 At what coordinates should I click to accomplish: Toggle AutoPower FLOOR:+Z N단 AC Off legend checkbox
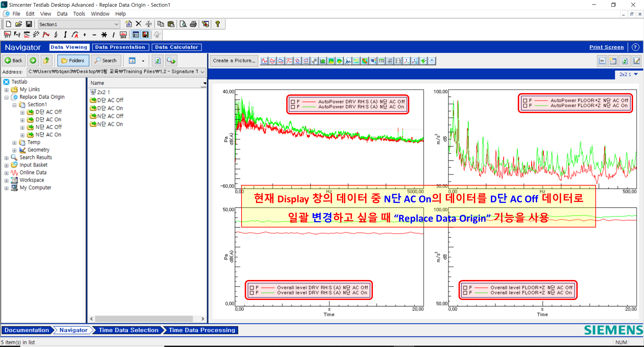(525, 101)
